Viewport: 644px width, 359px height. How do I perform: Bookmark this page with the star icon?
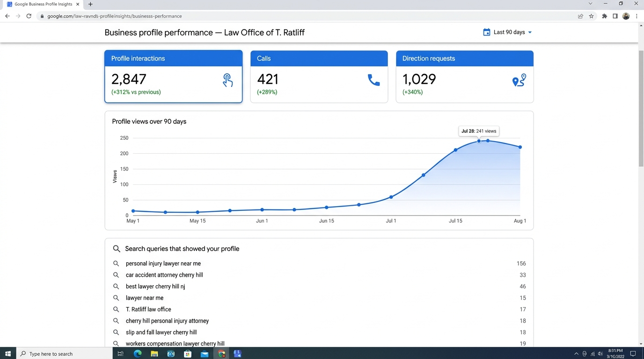591,16
